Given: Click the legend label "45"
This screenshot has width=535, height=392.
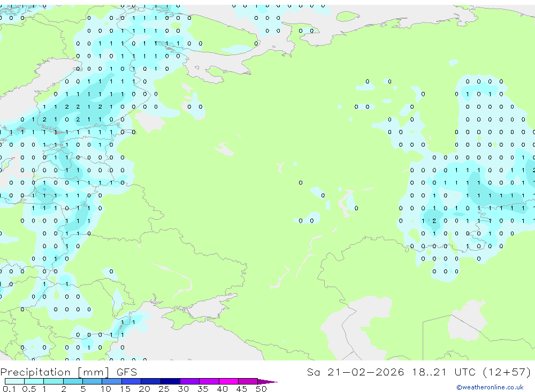Looking at the screenshot, I should (242, 389).
